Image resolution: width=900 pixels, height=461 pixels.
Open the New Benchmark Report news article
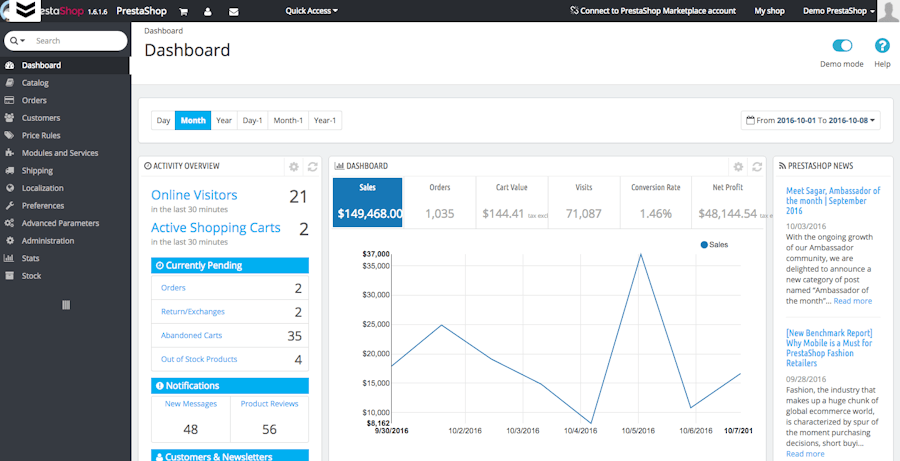coord(829,348)
